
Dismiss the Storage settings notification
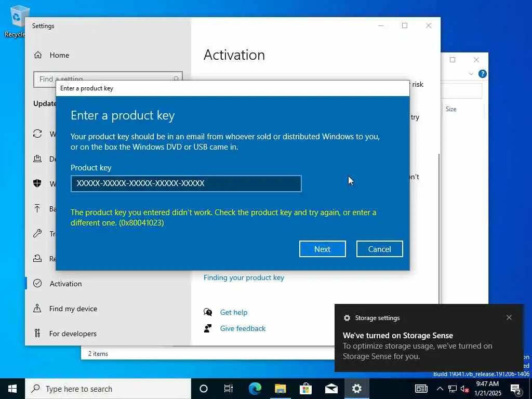tap(509, 317)
